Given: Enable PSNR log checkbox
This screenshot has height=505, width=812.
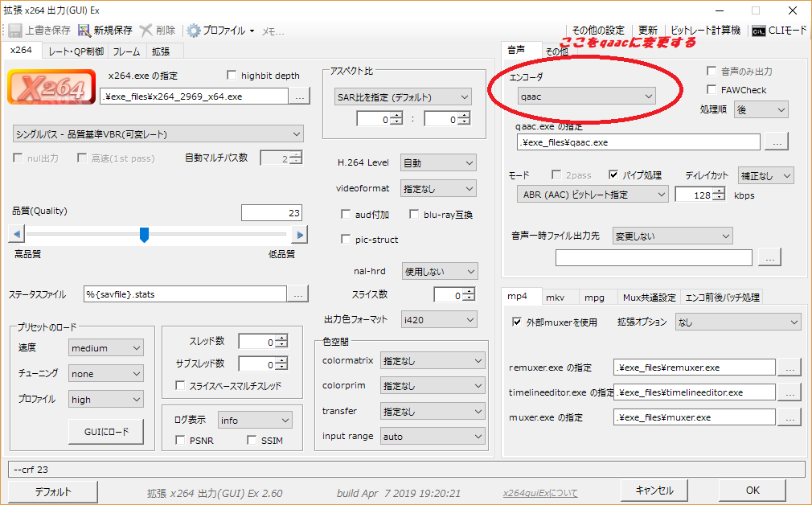Looking at the screenshot, I should point(180,440).
